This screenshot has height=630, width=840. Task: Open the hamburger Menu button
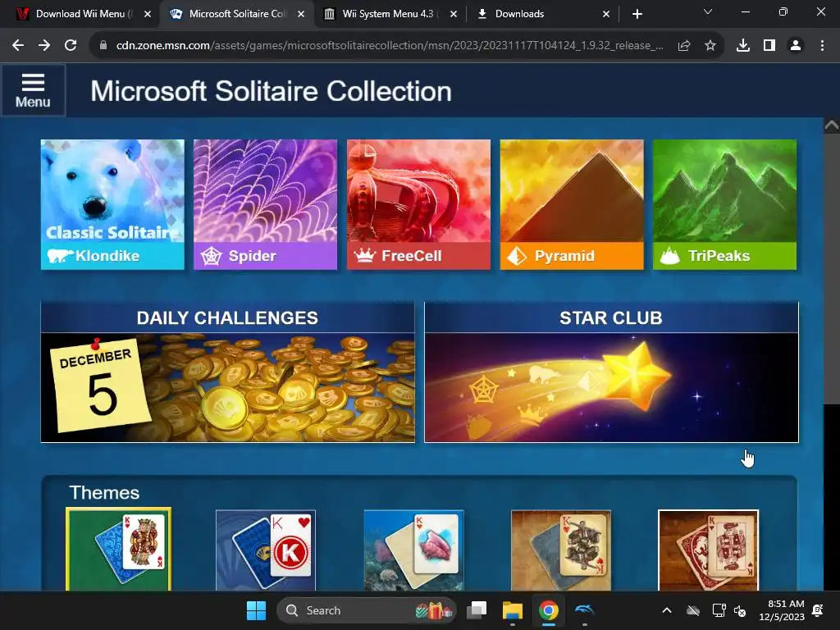coord(33,90)
